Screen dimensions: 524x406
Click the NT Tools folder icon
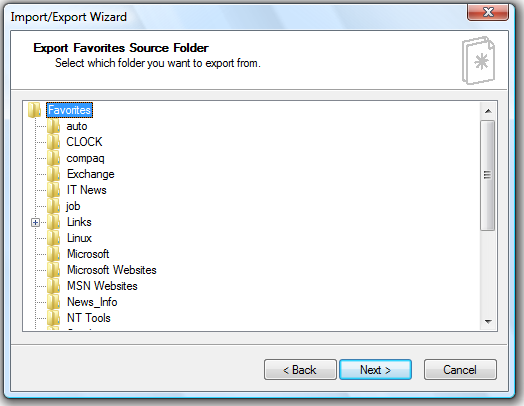tap(53, 318)
